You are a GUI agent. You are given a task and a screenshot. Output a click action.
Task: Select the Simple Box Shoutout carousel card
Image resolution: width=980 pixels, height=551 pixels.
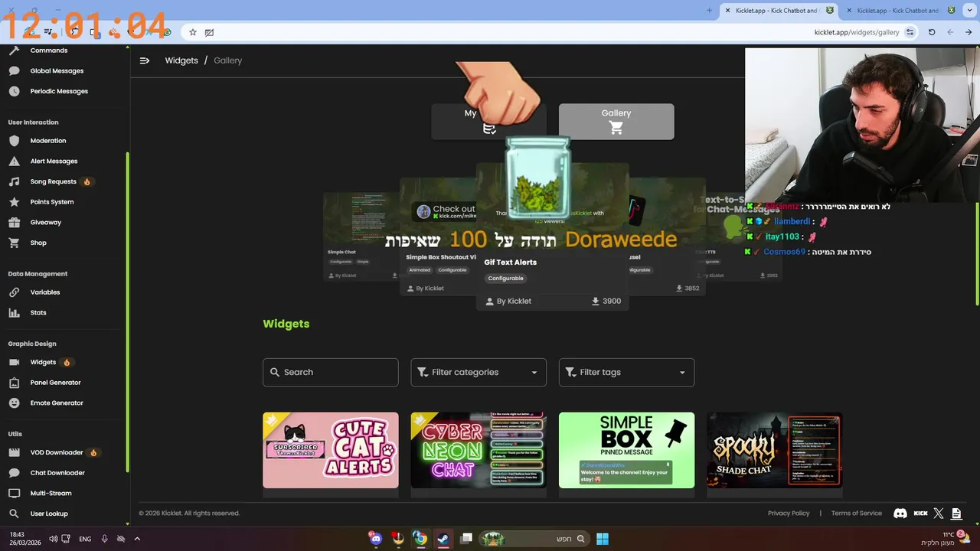coord(438,237)
